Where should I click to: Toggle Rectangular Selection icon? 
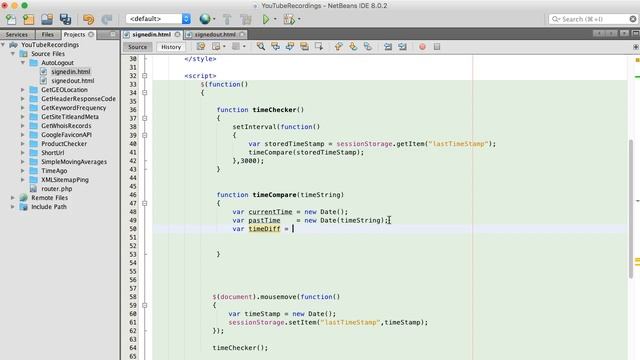tap(319, 47)
